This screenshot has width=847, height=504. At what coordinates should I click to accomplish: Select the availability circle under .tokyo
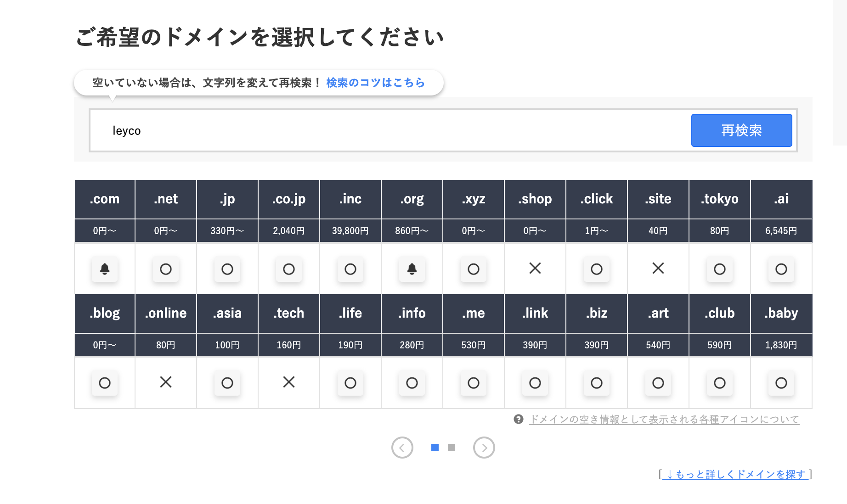pyautogui.click(x=720, y=269)
